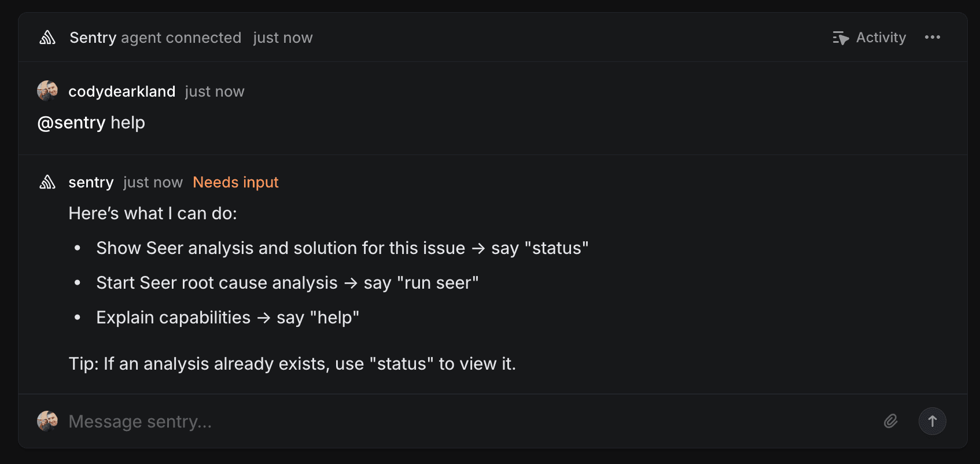Screen dimensions: 980x464
Task: Click the Sentry logo in the header
Action: tap(47, 37)
